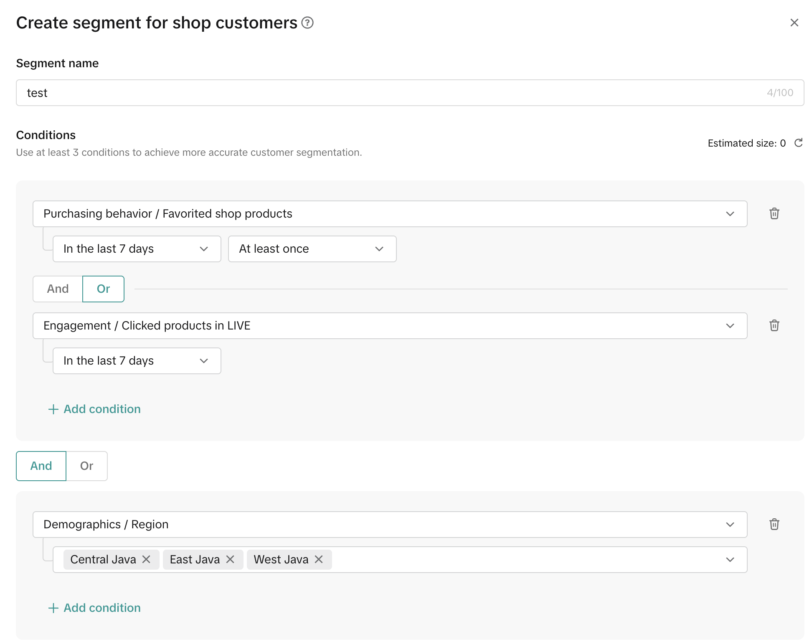Select Or in the first condition group

click(103, 289)
